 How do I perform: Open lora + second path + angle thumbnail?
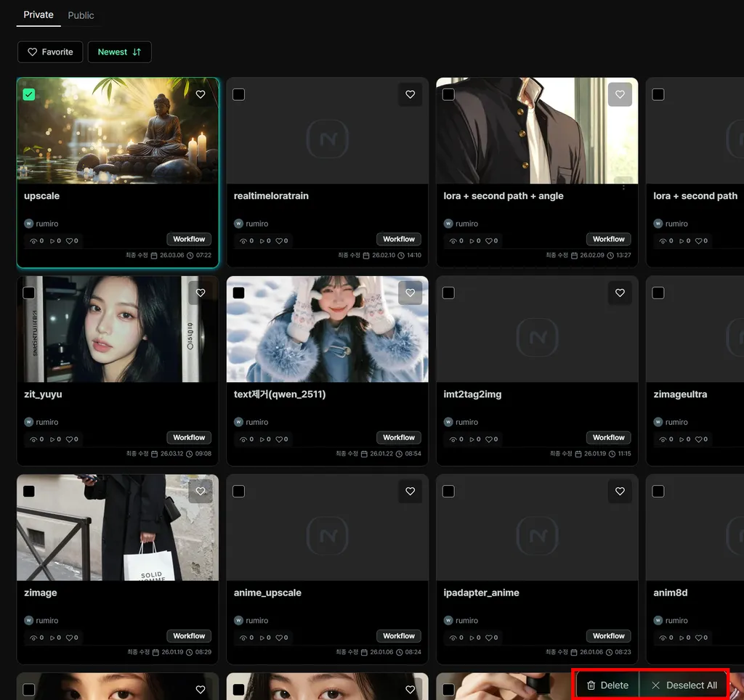pos(537,131)
